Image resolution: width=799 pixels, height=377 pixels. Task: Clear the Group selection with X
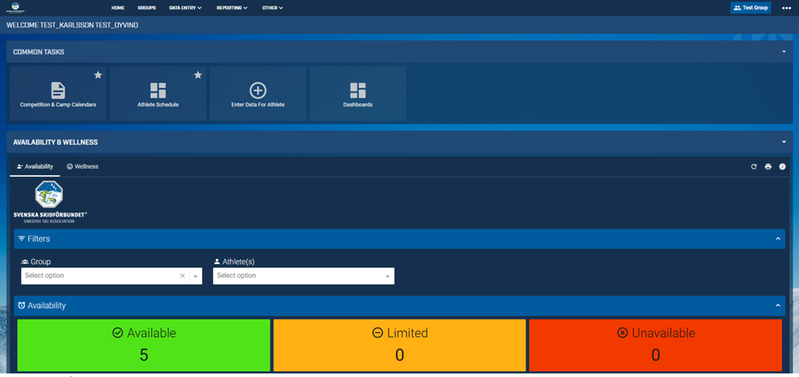[x=182, y=276]
